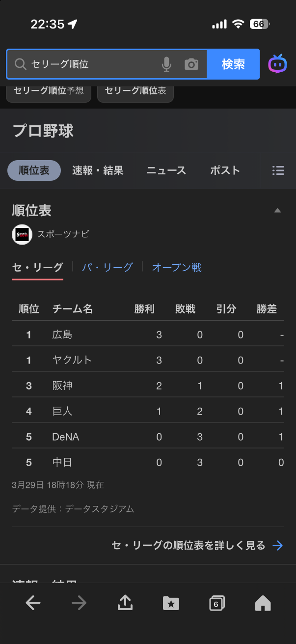Select the 速報・結果 tab
Screen dimensions: 296x644
tap(98, 170)
